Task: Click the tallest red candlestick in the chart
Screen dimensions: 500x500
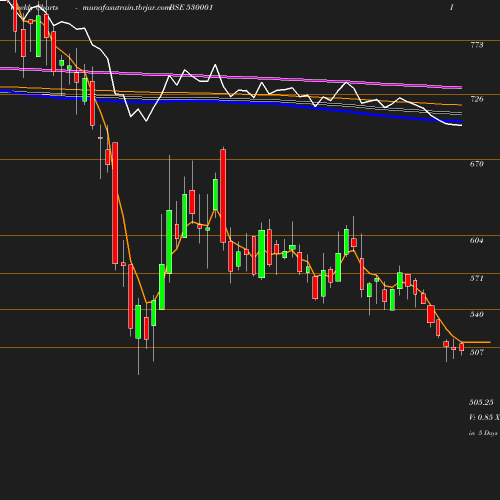Action: [x=115, y=203]
